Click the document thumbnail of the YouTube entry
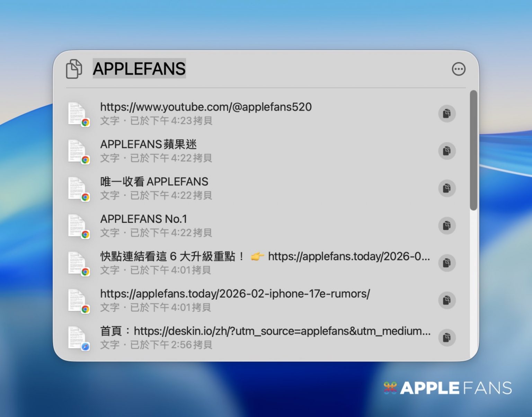 point(78,114)
